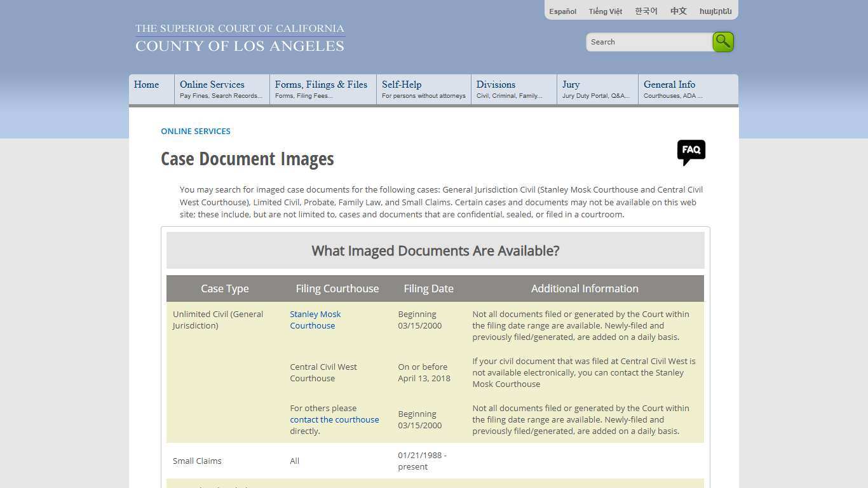This screenshot has width=868, height=488.
Task: Click the green search magnifier button
Action: 723,42
